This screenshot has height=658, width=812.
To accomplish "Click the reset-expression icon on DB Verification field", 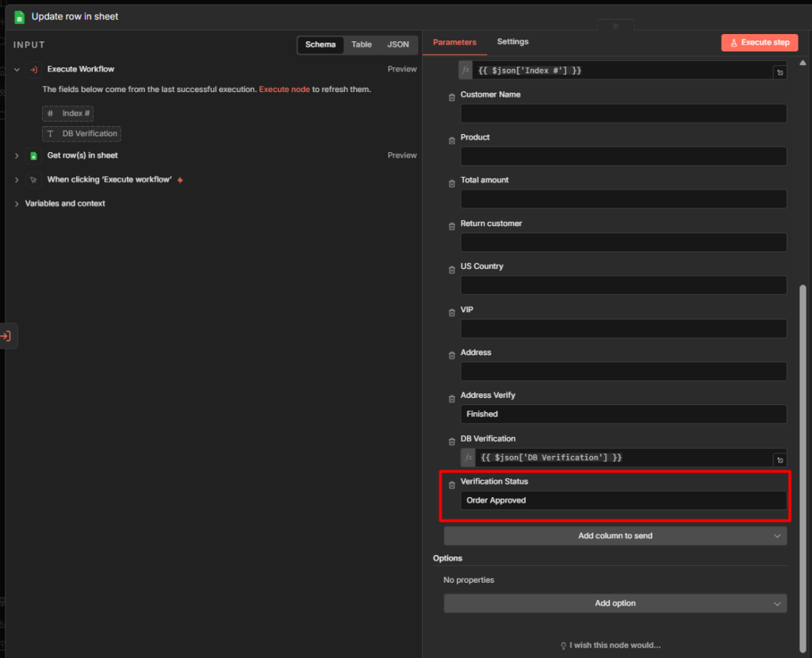I will [779, 459].
